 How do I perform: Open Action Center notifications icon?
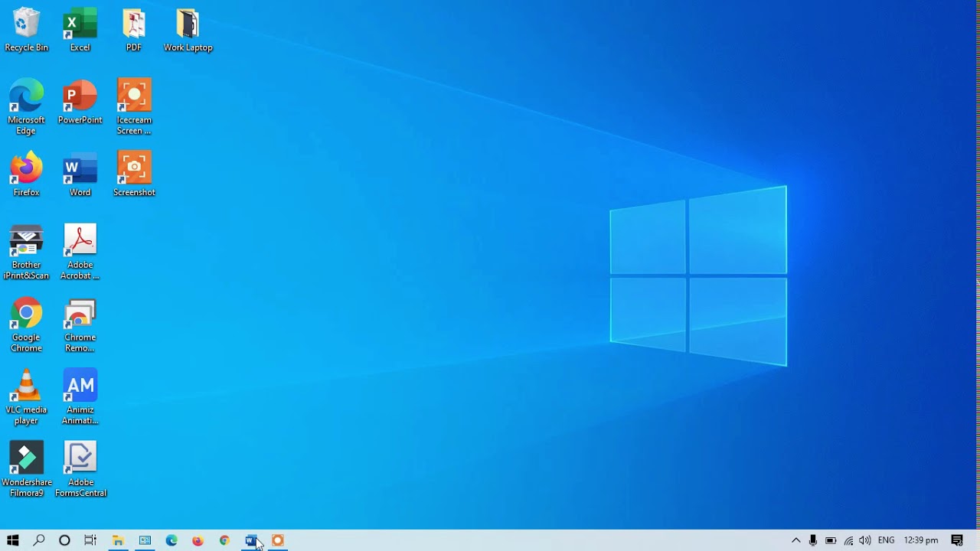tap(957, 540)
